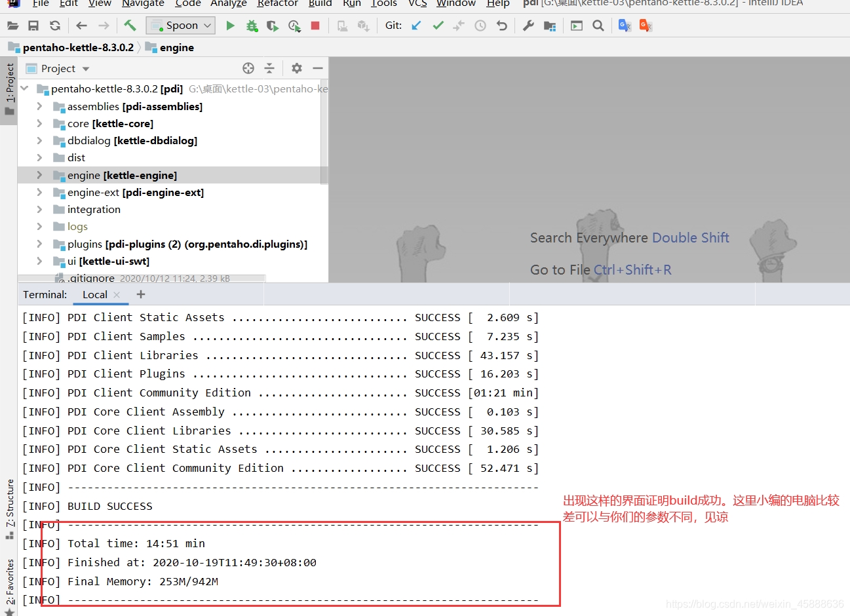Click the pentaho-kettle-8.3.0.2 breadcrumb
850x616 pixels.
coord(71,47)
